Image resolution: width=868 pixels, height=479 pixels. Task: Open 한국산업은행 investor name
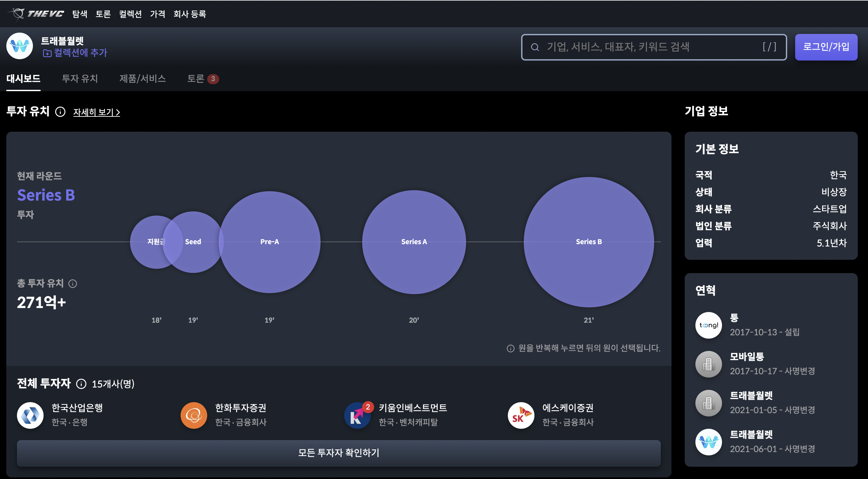pyautogui.click(x=77, y=408)
